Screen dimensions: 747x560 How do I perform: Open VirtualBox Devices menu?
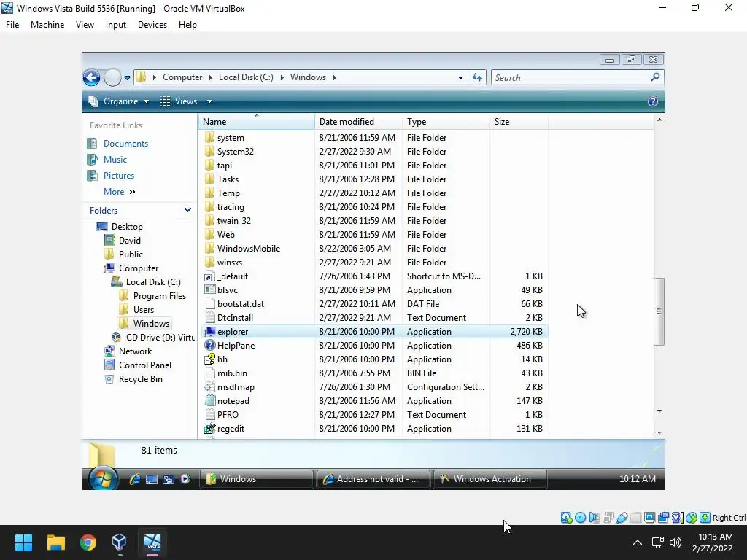pyautogui.click(x=152, y=25)
